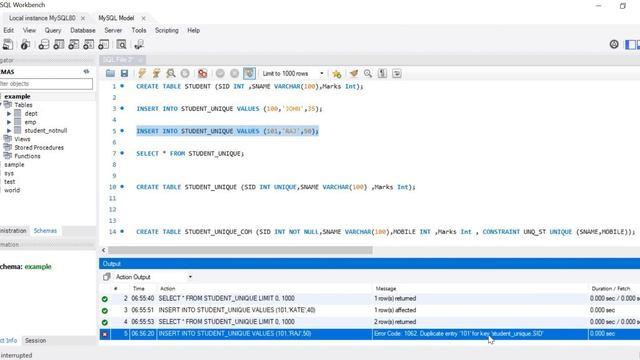640x360 pixels.
Task: Close the Local instance MySQL80 tab
Action: (83, 18)
